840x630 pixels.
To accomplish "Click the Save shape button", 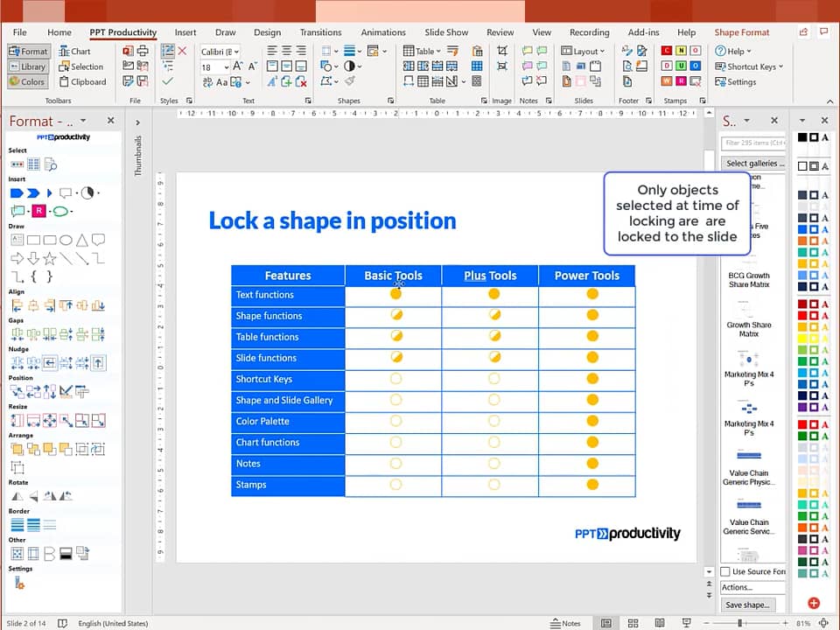I will (747, 605).
